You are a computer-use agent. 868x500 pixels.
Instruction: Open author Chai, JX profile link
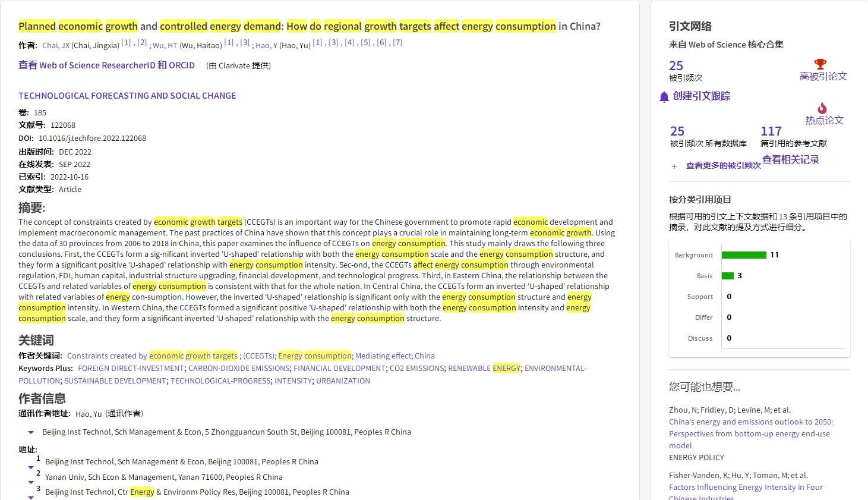(56, 45)
